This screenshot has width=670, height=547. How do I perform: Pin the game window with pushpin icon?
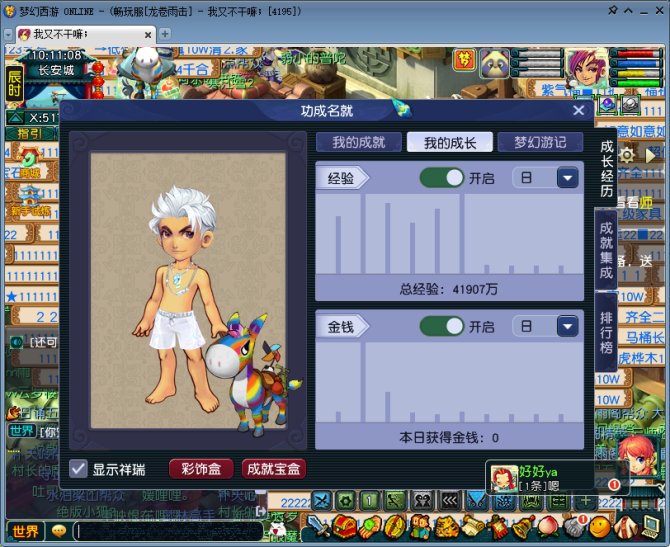[612, 10]
